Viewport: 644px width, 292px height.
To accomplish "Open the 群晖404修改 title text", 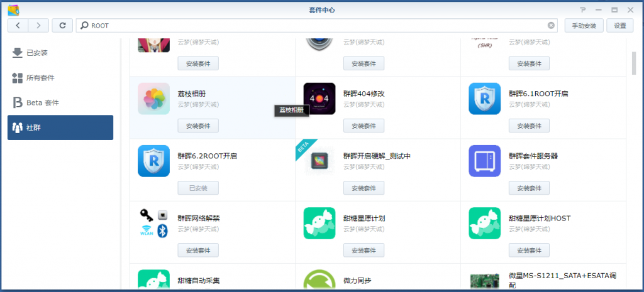I will pos(364,94).
